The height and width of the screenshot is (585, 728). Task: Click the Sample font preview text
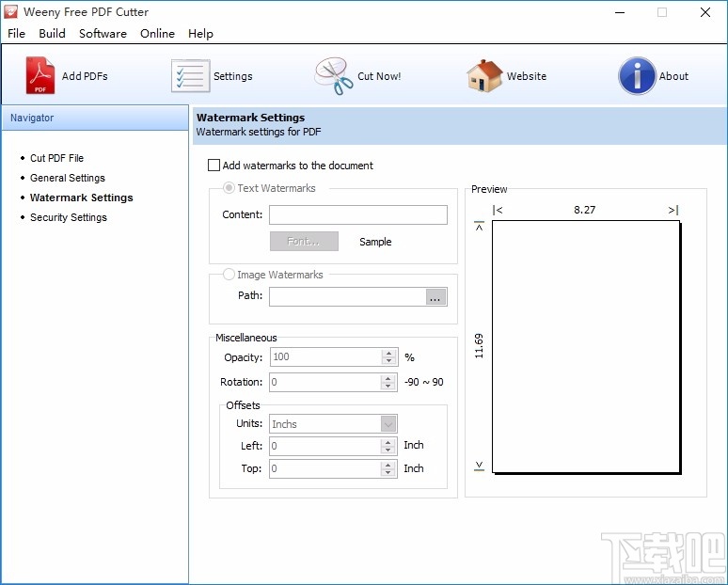[375, 242]
